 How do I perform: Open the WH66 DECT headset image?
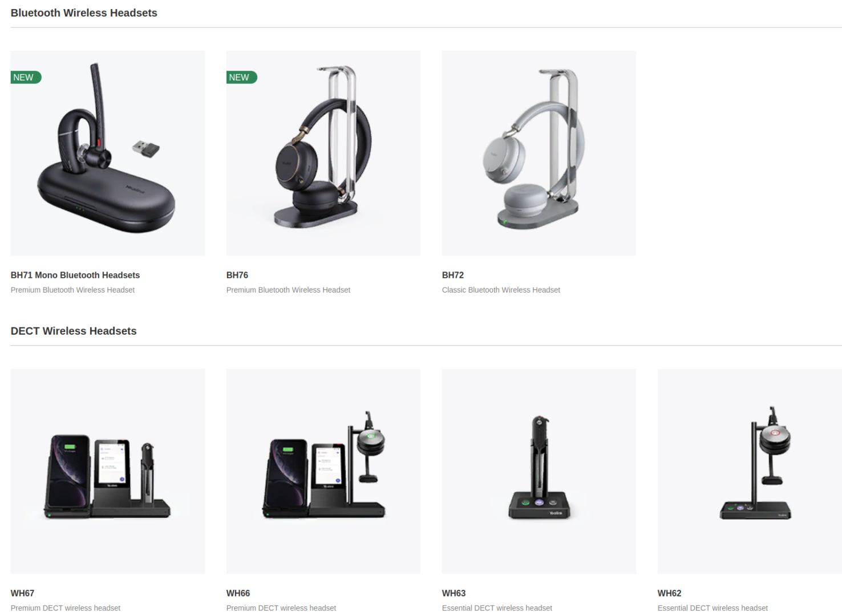[x=323, y=471]
